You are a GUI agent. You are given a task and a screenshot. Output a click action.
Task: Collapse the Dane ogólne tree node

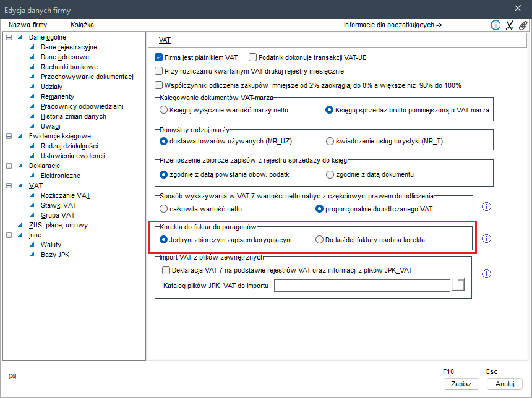[x=9, y=37]
